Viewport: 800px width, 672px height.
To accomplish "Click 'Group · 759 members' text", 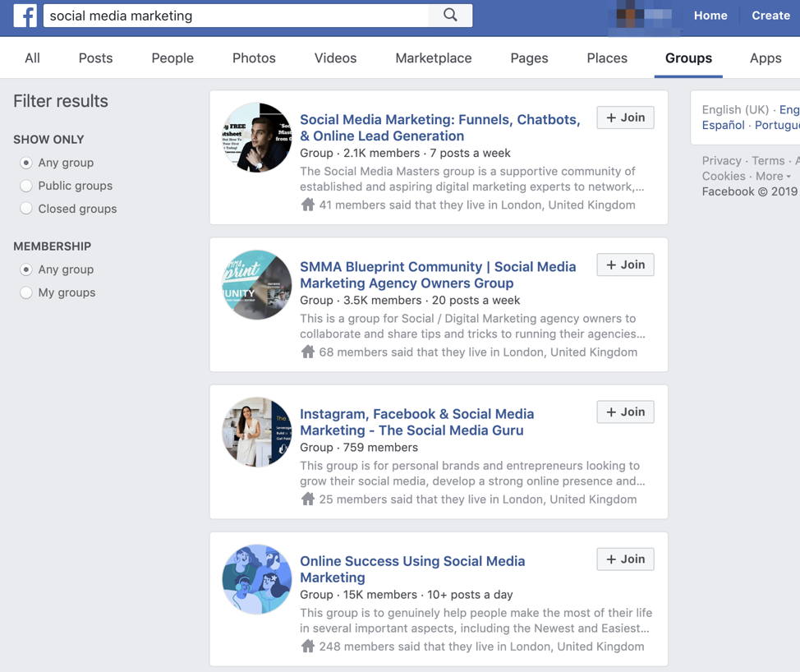I will (x=359, y=448).
